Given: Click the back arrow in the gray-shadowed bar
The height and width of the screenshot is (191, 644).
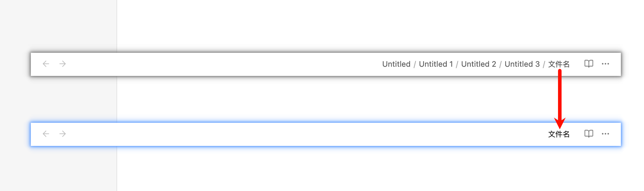Looking at the screenshot, I should click(x=46, y=64).
